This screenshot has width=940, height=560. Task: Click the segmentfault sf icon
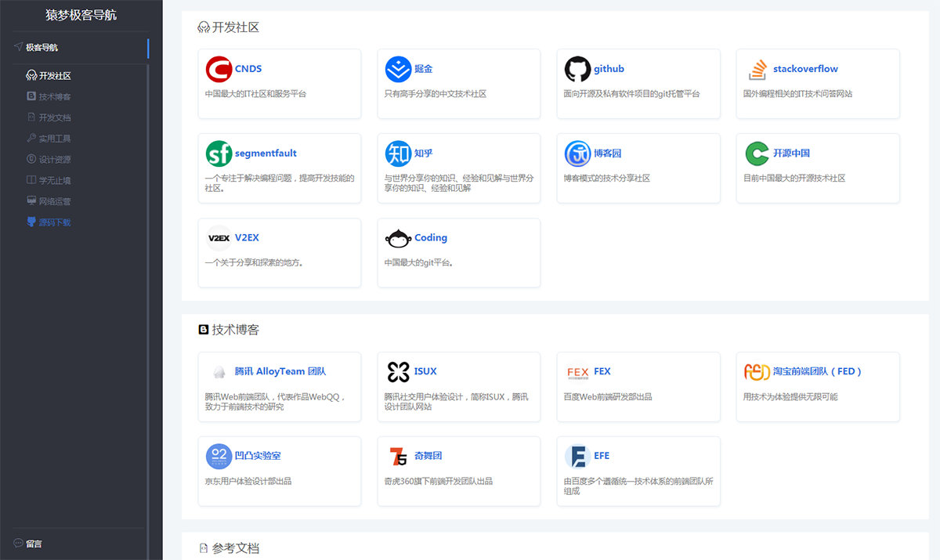pyautogui.click(x=219, y=154)
